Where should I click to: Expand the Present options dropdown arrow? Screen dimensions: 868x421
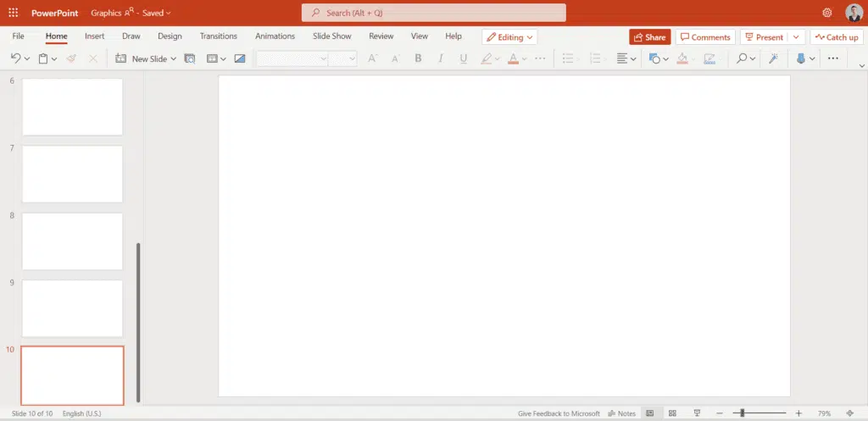[x=796, y=37]
